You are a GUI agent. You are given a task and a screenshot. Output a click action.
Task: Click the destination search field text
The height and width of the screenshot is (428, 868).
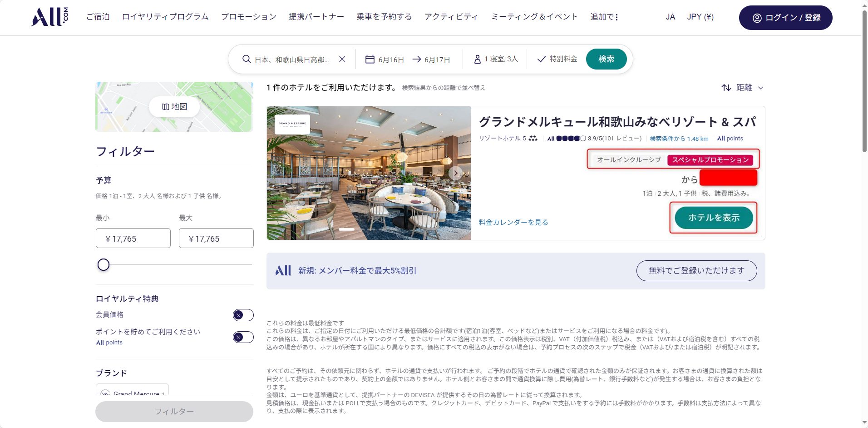(x=291, y=60)
